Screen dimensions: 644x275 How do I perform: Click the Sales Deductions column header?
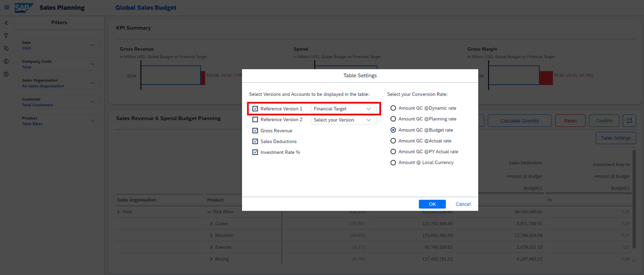click(x=525, y=163)
